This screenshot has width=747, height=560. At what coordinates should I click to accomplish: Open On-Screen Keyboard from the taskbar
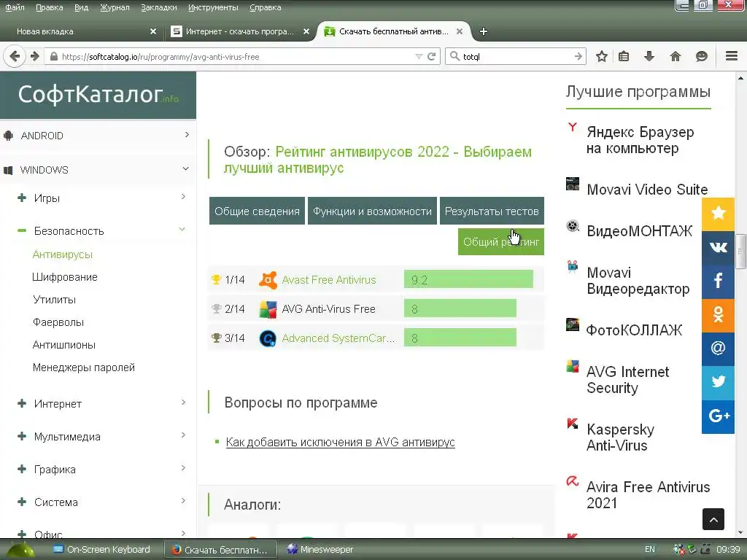pyautogui.click(x=101, y=550)
